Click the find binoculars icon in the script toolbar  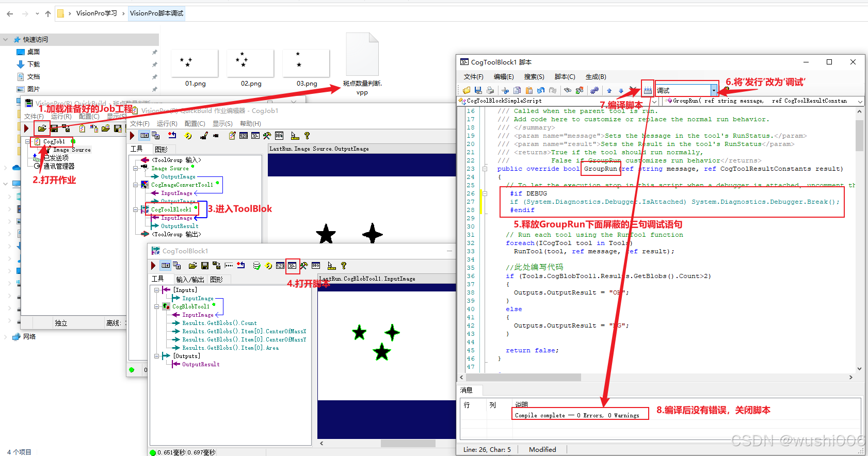568,90
